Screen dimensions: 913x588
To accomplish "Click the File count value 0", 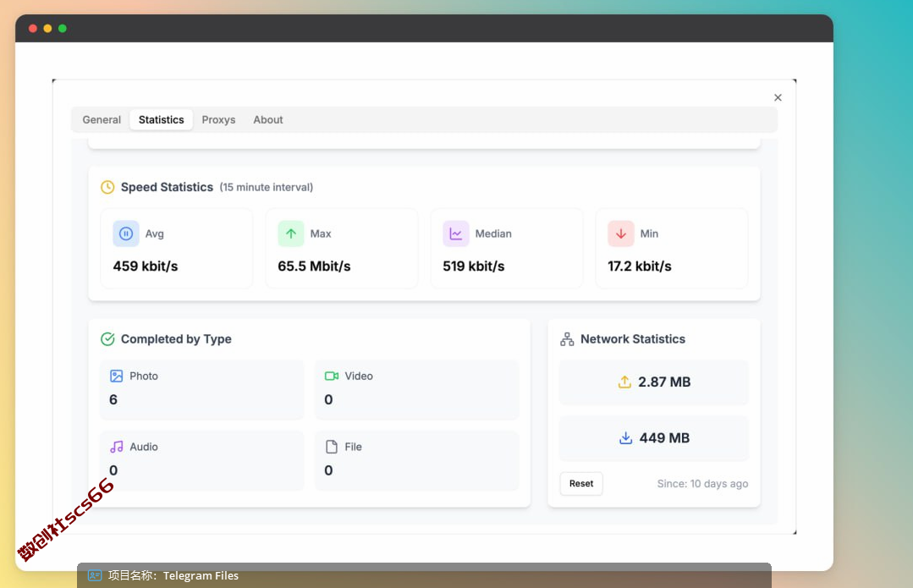I will click(x=328, y=470).
